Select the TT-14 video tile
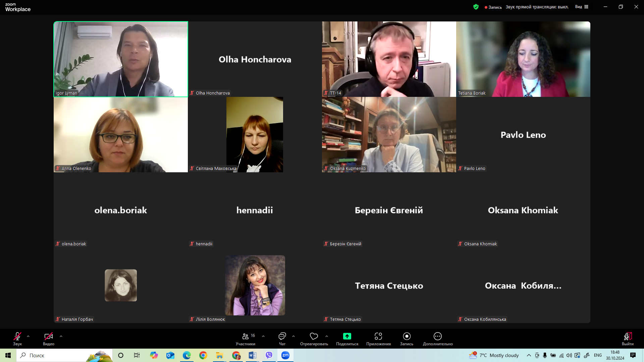The height and width of the screenshot is (362, 644). point(389,59)
